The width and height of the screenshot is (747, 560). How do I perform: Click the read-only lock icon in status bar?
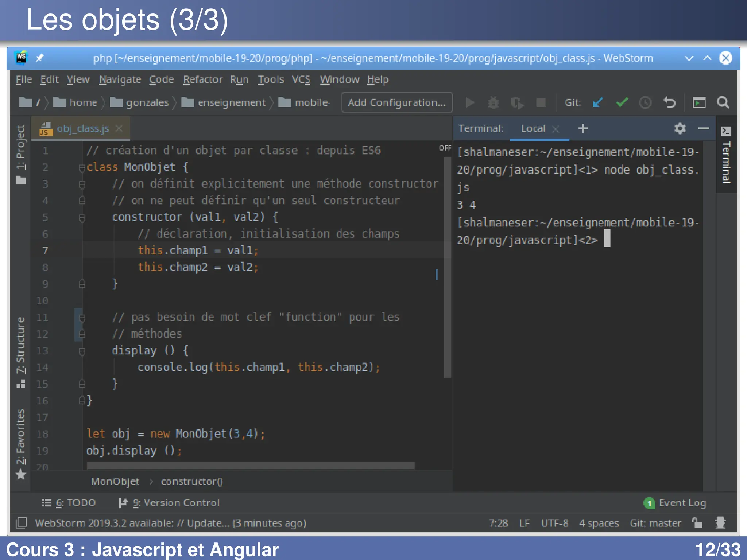[697, 523]
